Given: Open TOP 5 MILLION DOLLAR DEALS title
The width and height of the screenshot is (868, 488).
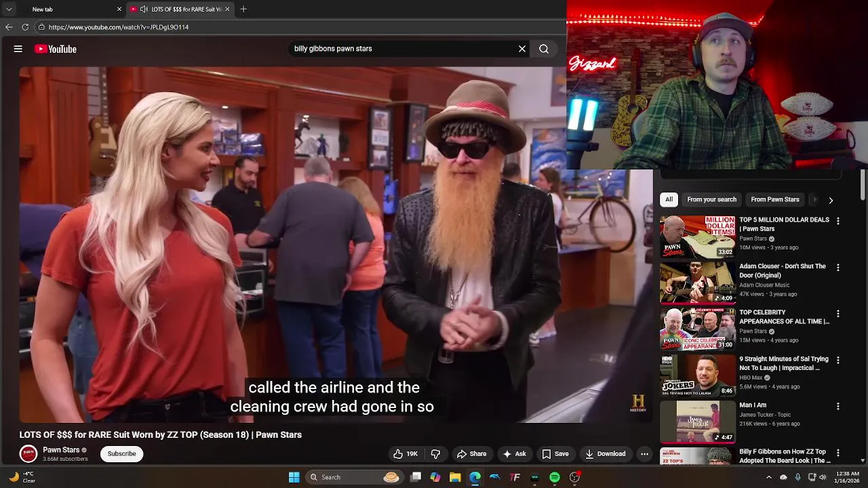Looking at the screenshot, I should tap(784, 224).
